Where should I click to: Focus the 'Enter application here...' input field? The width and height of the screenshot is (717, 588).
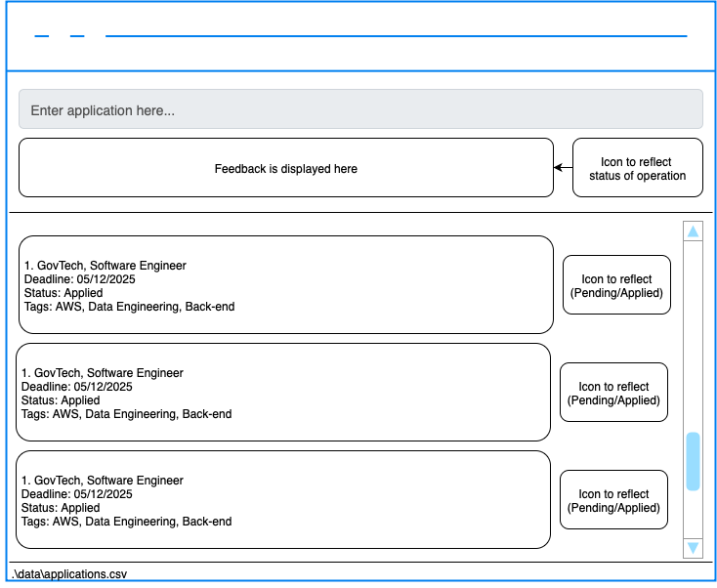360,109
